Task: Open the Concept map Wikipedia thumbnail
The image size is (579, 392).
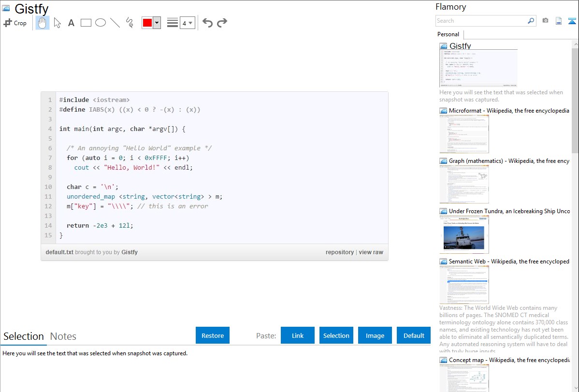Action: pyautogui.click(x=464, y=378)
